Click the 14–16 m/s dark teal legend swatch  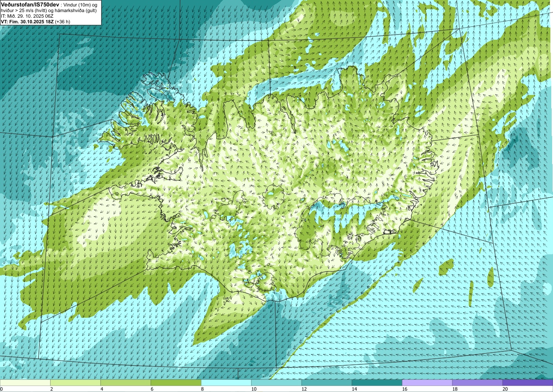click(x=377, y=383)
